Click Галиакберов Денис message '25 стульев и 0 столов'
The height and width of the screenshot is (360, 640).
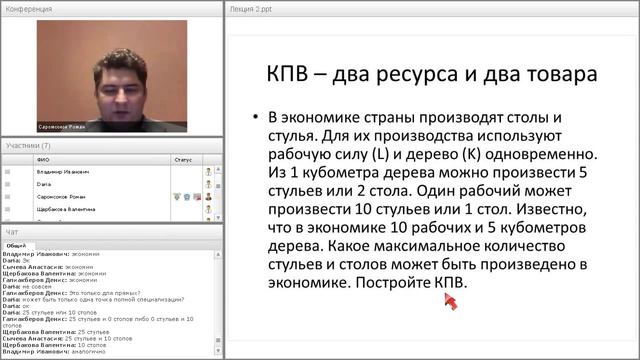click(98, 322)
